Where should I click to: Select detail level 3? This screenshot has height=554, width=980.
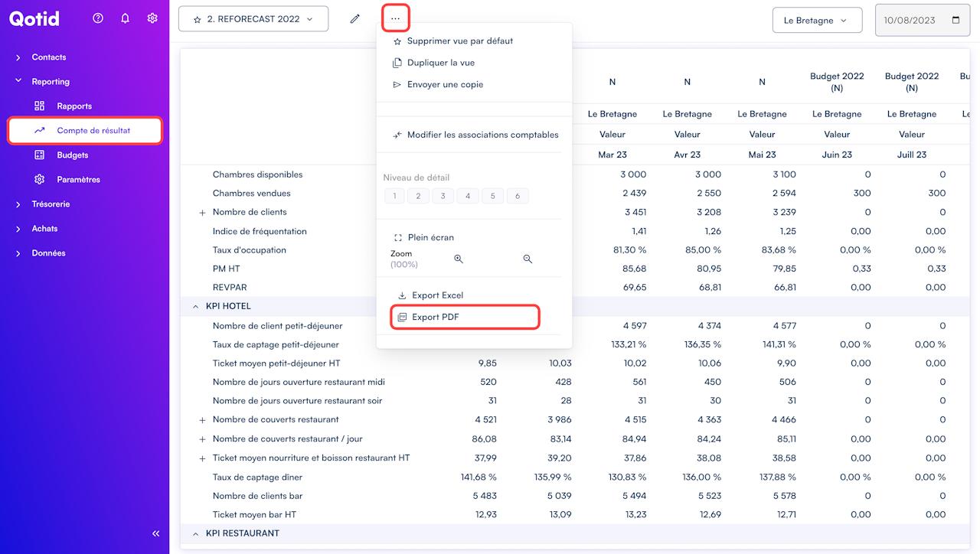point(443,197)
